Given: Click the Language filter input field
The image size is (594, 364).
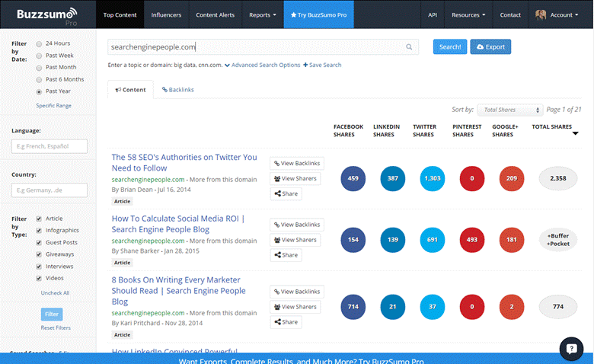Looking at the screenshot, I should 49,146.
